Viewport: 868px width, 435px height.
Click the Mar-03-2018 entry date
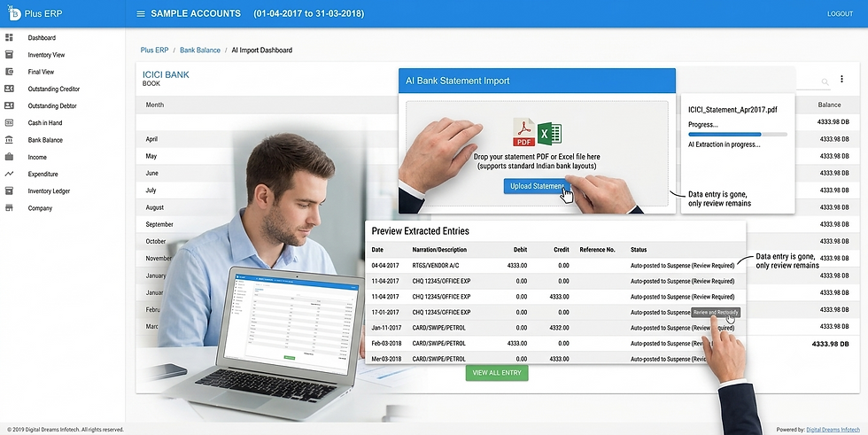coord(386,359)
